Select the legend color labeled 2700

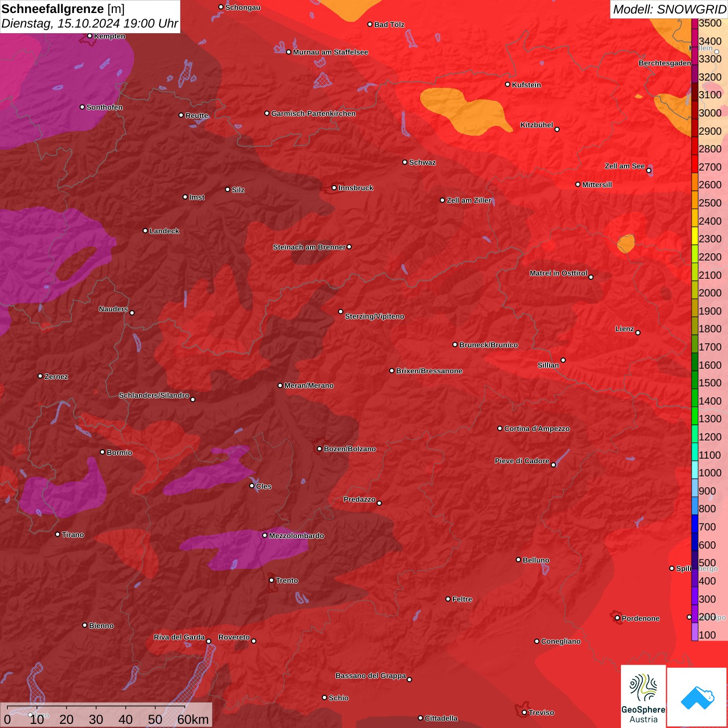coord(695,164)
